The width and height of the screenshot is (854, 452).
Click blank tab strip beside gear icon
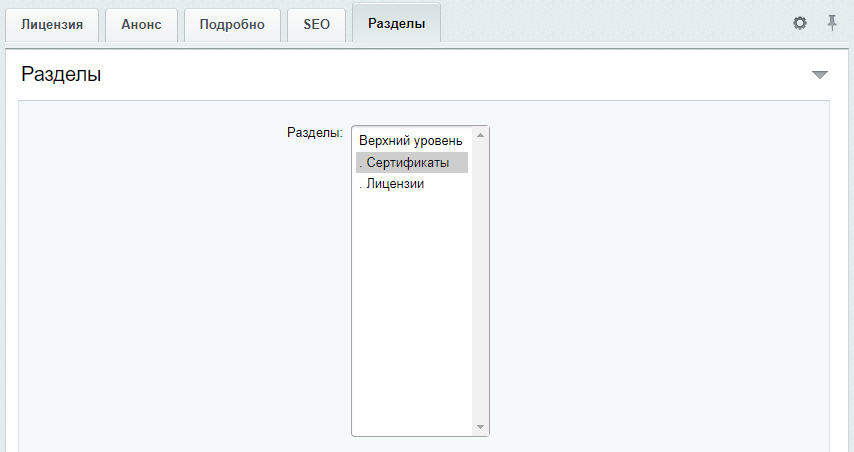615,23
